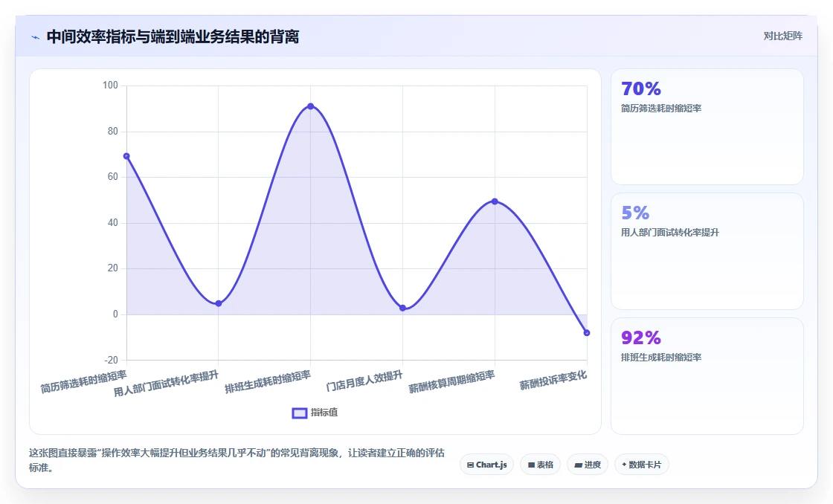Click the icon in the 表格 tag
This screenshot has height=504, width=833.
(x=531, y=465)
